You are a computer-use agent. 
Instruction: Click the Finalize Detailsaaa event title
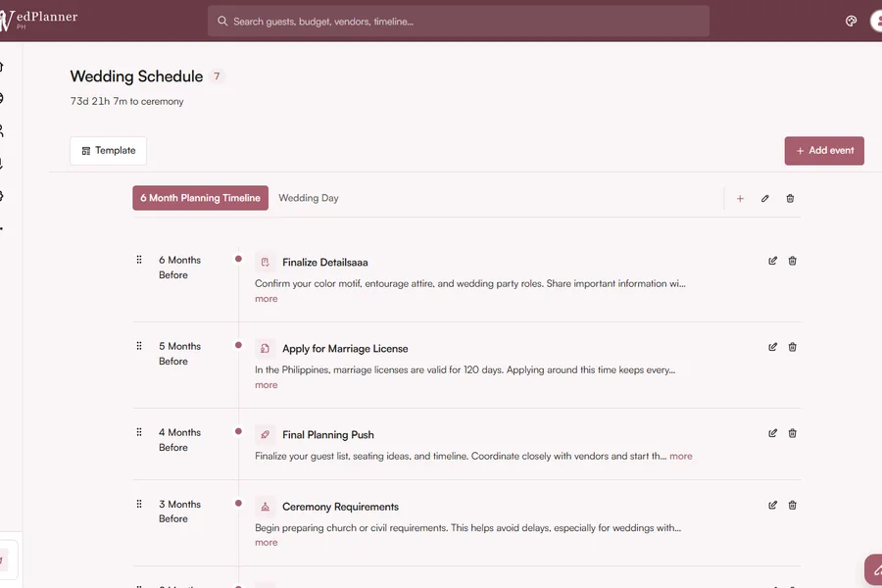coord(325,263)
